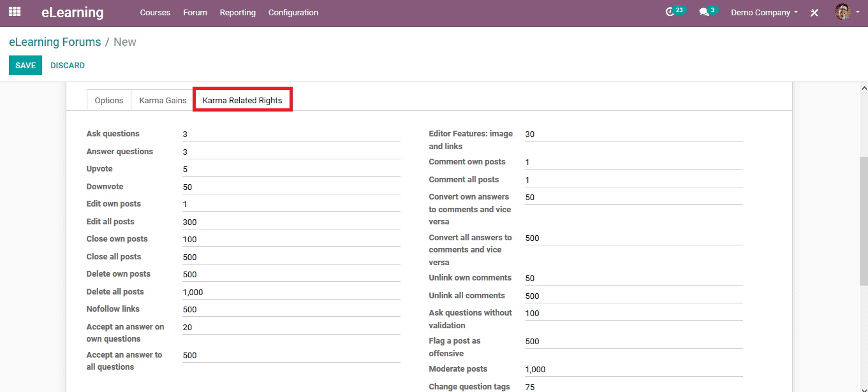Click the 'New' breadcrumb text
868x392 pixels.
click(125, 42)
